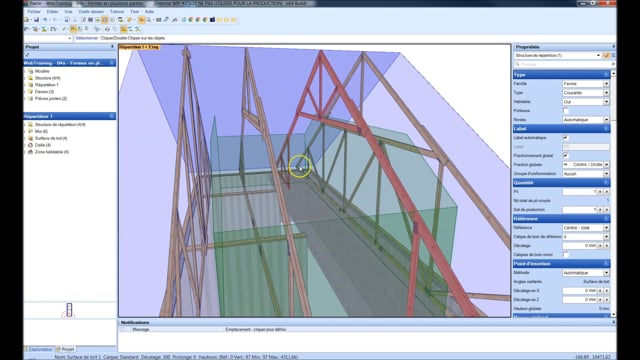
Task: Select the magnifier zoom tool icon
Action: (x=149, y=20)
